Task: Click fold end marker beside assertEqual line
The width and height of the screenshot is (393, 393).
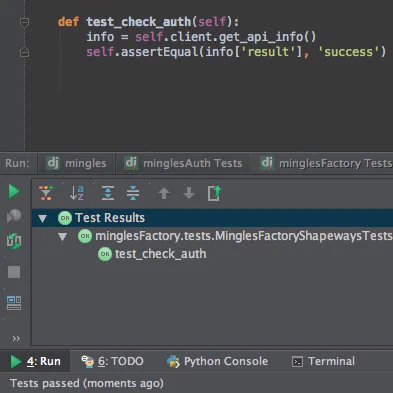Action: pos(24,52)
